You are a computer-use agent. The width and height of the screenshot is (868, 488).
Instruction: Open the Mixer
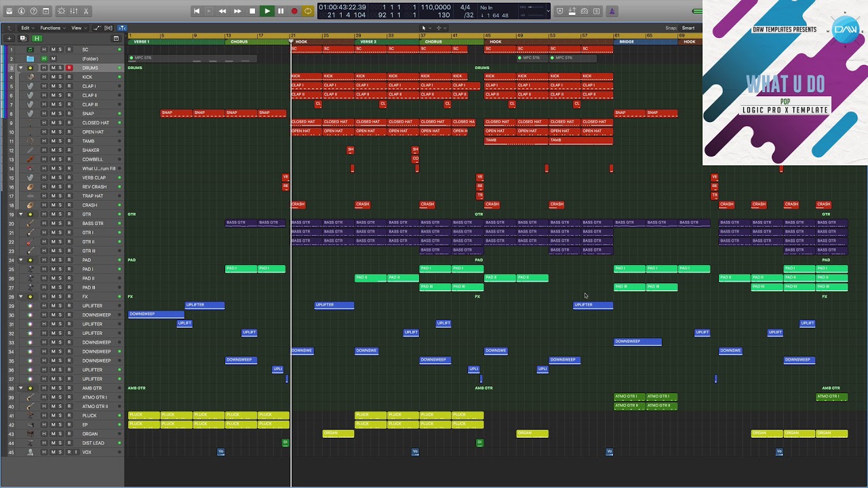[x=74, y=11]
